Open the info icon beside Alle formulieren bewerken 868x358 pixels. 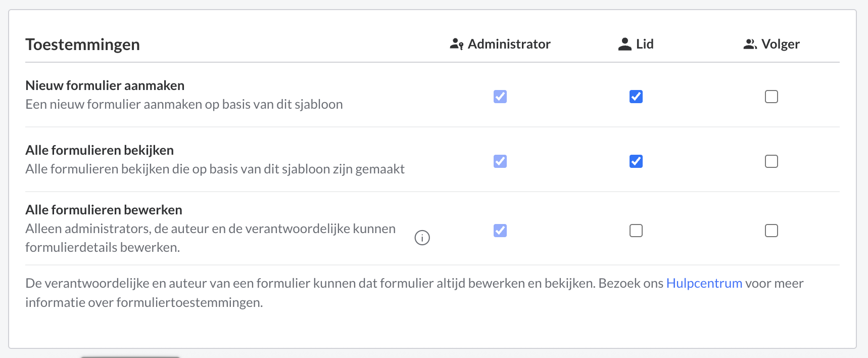click(422, 237)
